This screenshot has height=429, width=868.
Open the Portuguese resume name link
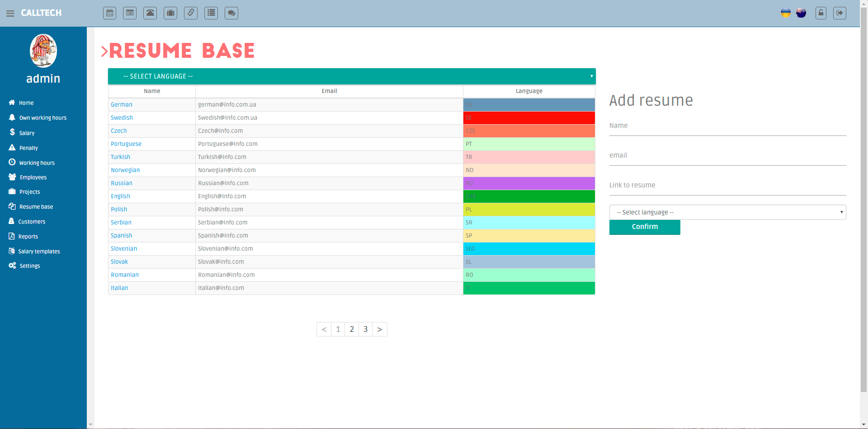pyautogui.click(x=126, y=144)
